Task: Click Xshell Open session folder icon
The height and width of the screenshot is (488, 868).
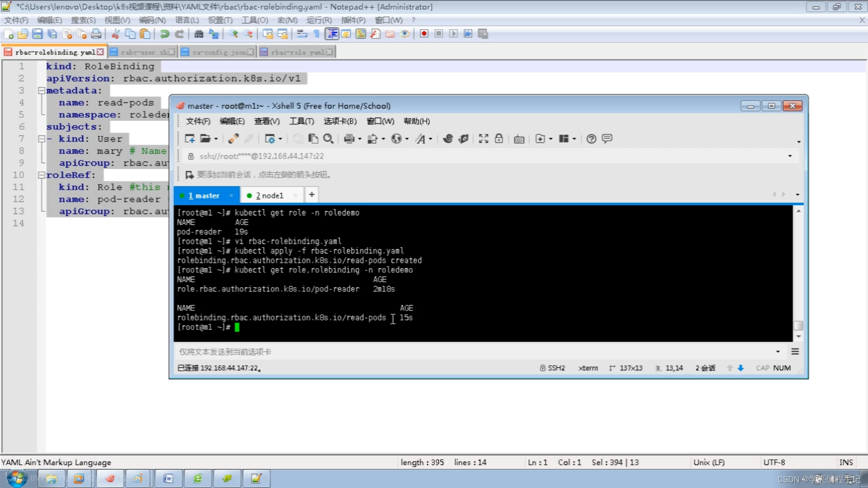Action: (205, 138)
